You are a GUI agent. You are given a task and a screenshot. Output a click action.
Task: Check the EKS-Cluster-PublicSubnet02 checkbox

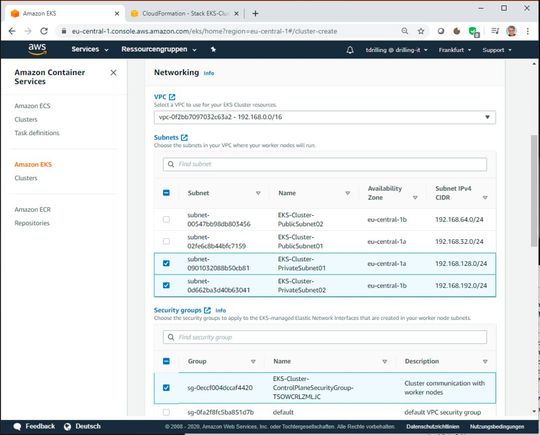click(166, 219)
